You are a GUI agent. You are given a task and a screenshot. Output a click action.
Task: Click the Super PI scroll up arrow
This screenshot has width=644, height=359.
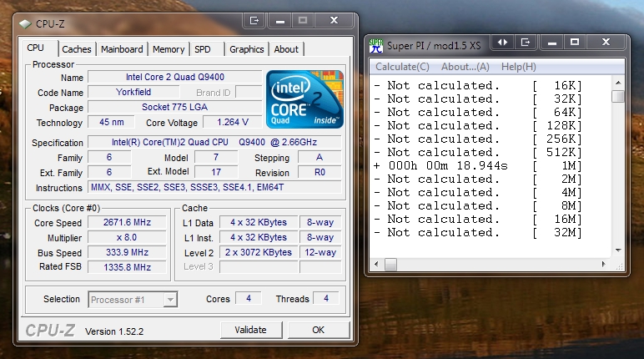(618, 83)
